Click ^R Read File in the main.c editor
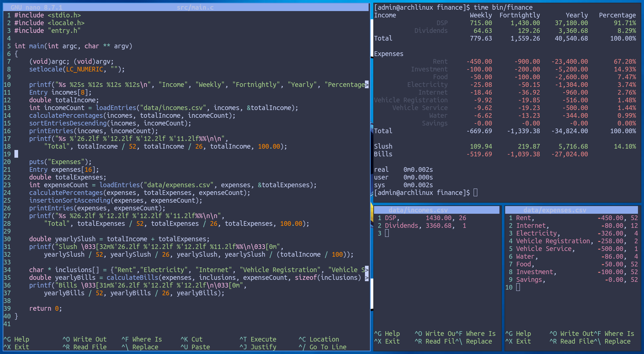This screenshot has width=644, height=354. [x=85, y=347]
